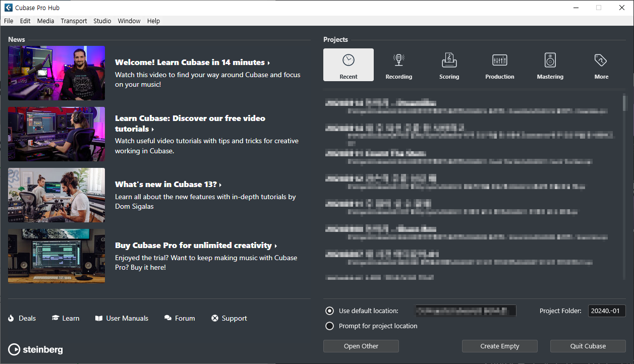
Task: Click the Welcome video thumbnail with presenter
Action: coord(56,73)
